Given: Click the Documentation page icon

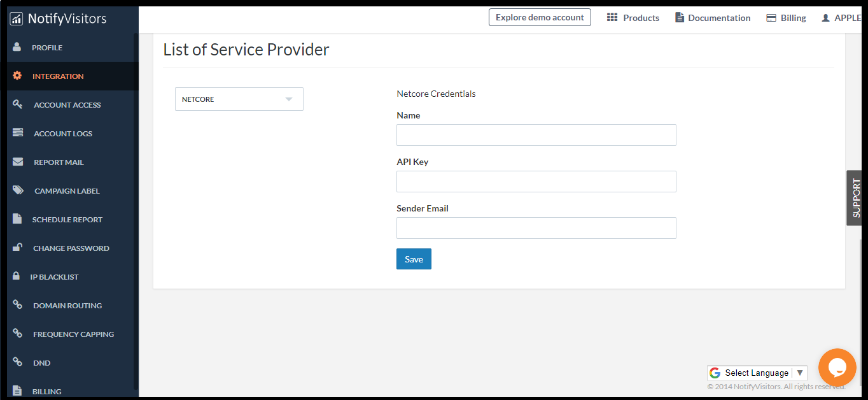Looking at the screenshot, I should [x=680, y=18].
